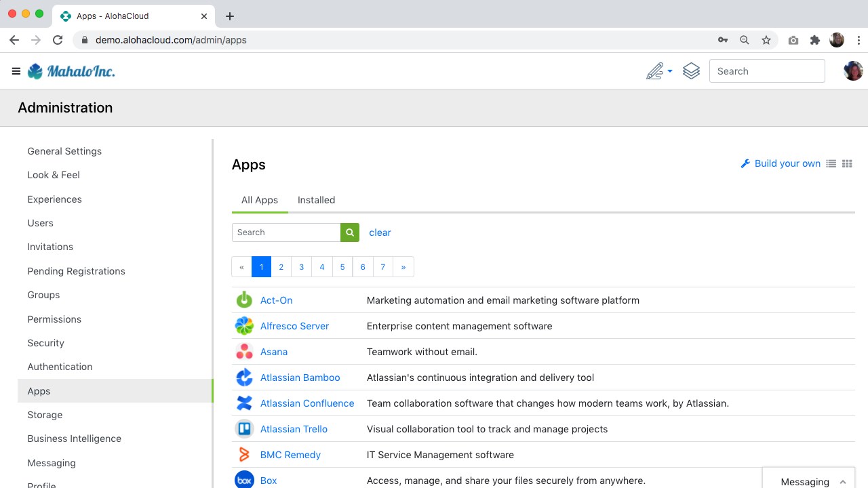The height and width of the screenshot is (488, 868).
Task: Select Apps in the sidebar
Action: tap(115, 391)
